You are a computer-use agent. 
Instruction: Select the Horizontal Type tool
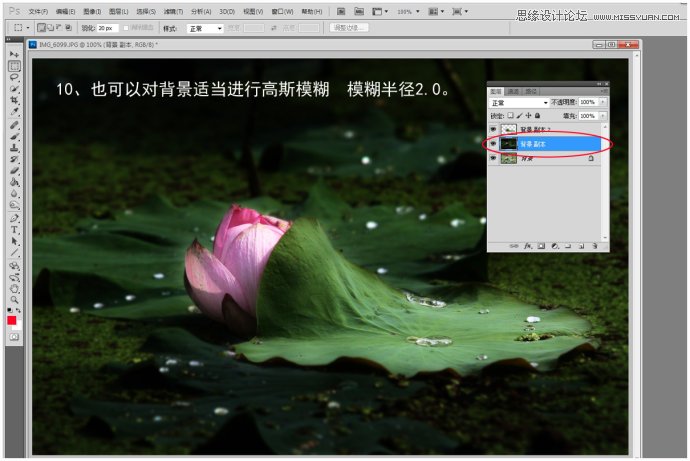[x=14, y=230]
